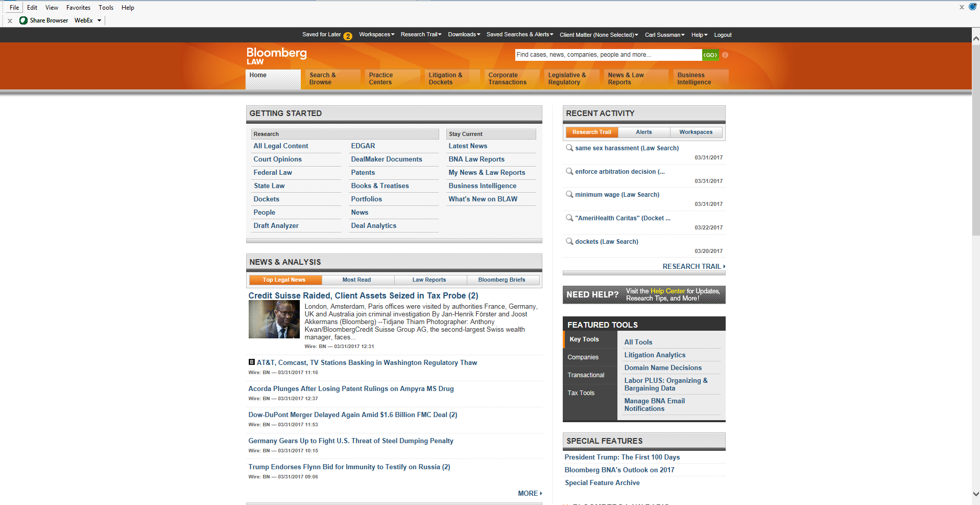Open the Deal Analytics link

coord(373,225)
